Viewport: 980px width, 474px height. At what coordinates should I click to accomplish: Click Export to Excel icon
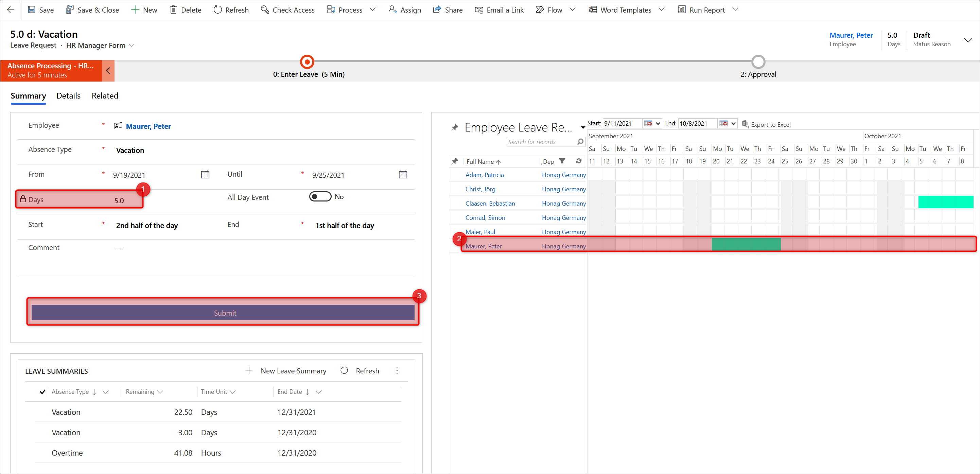click(x=745, y=124)
